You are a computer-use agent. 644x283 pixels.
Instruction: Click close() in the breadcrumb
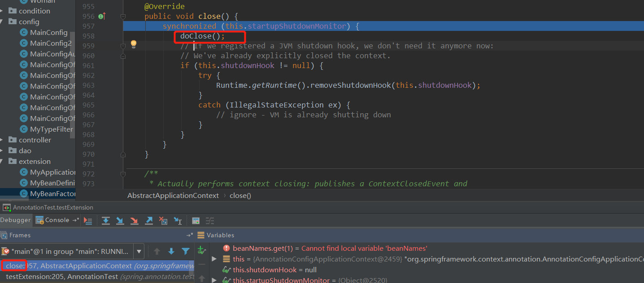240,195
